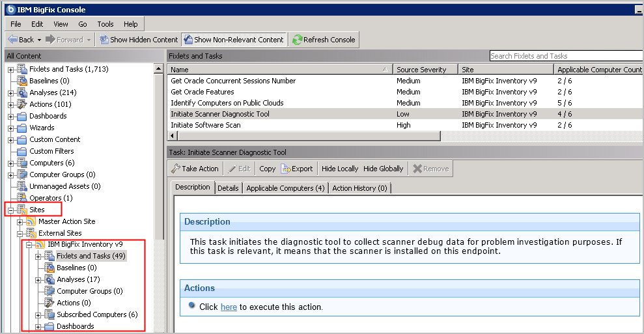644x334 pixels.
Task: Open the Tools menu
Action: coord(105,24)
